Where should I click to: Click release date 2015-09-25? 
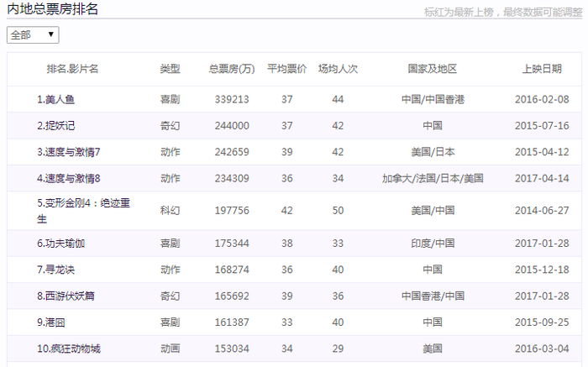[542, 322]
